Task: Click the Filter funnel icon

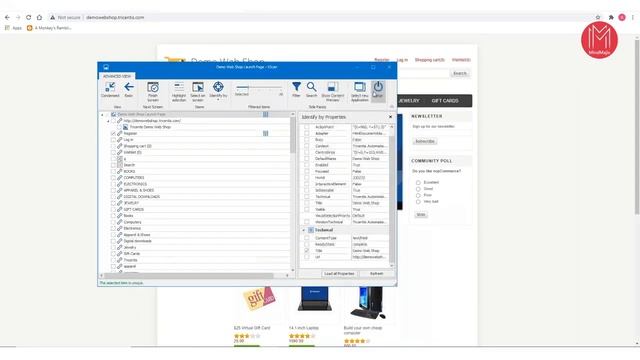Action: (296, 87)
